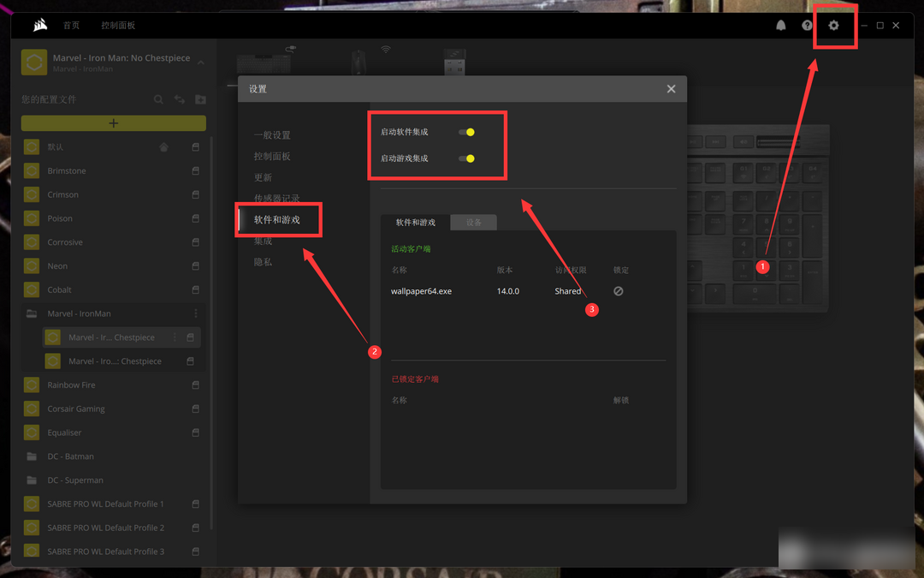Click the yellow profile icon beside Poison
The image size is (924, 578).
32,218
